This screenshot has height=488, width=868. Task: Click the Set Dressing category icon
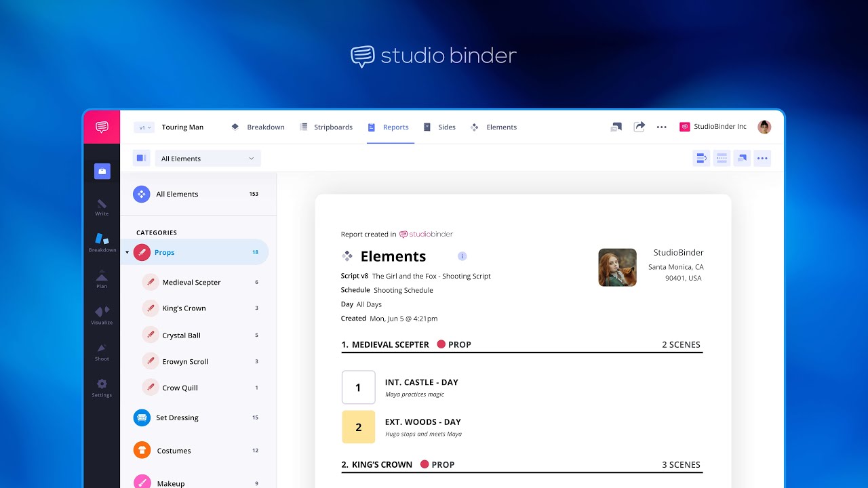142,418
